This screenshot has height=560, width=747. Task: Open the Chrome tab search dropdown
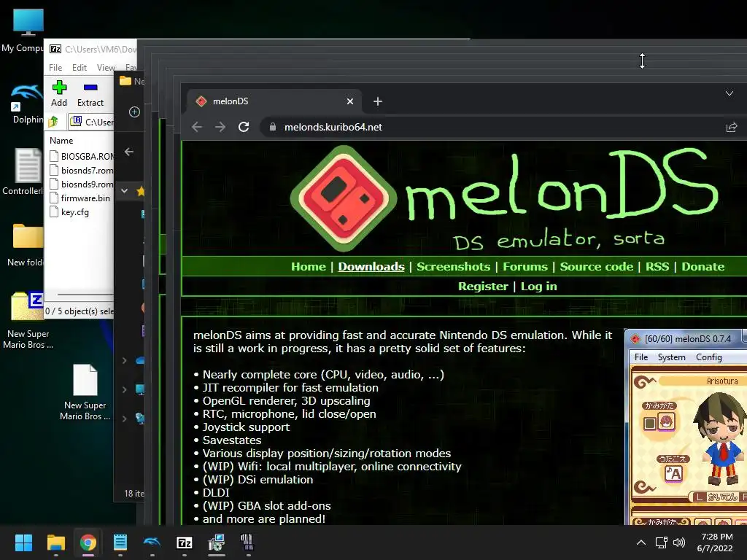click(x=729, y=93)
